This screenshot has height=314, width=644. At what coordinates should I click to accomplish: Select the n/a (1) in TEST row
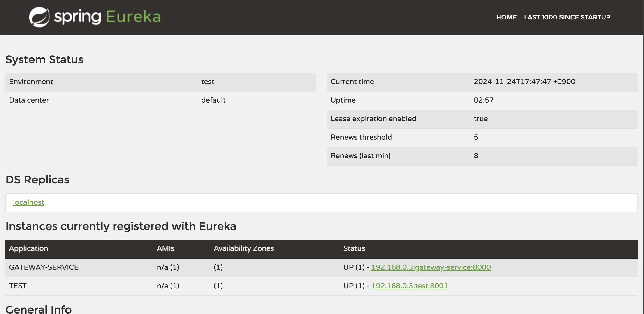pyautogui.click(x=168, y=286)
